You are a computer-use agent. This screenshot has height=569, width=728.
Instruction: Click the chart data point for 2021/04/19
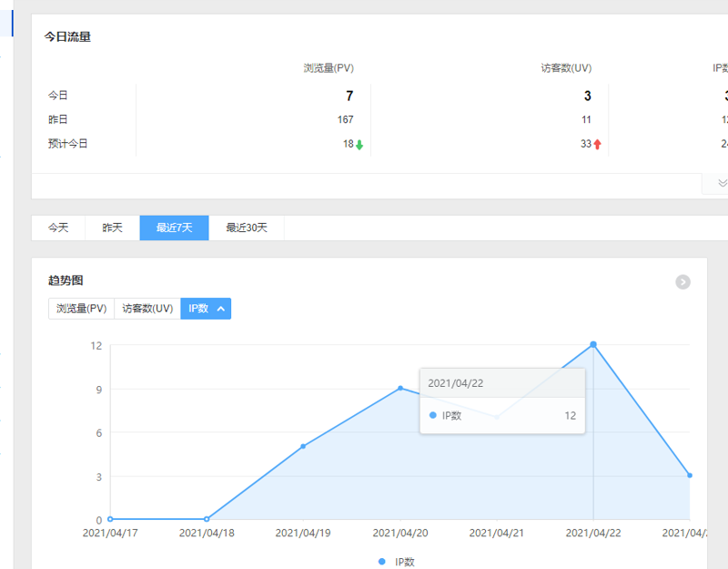point(303,446)
